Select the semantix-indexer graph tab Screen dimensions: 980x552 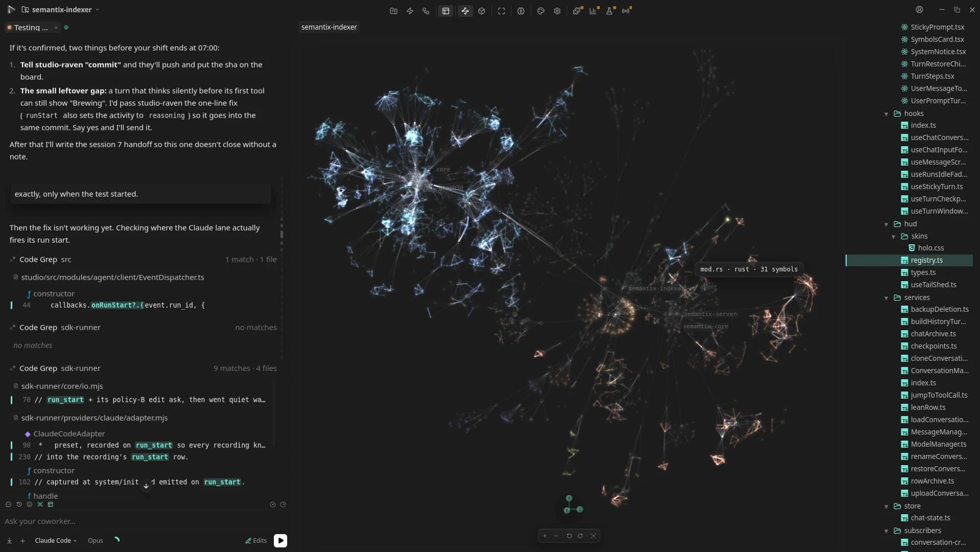(329, 27)
